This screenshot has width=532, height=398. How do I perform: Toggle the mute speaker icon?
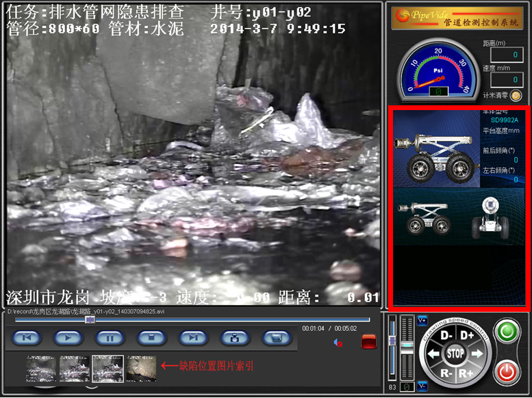tap(338, 343)
